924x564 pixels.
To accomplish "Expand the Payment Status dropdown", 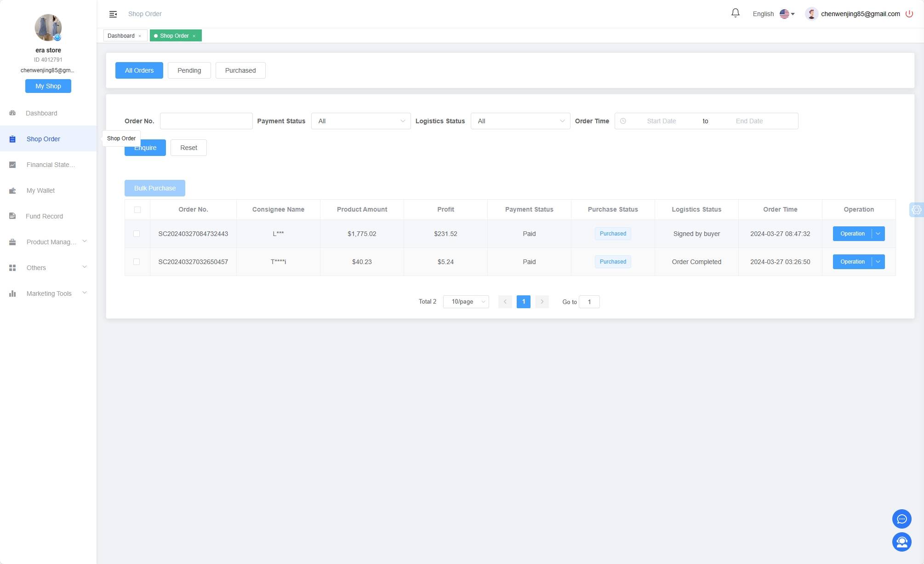I will (x=360, y=121).
